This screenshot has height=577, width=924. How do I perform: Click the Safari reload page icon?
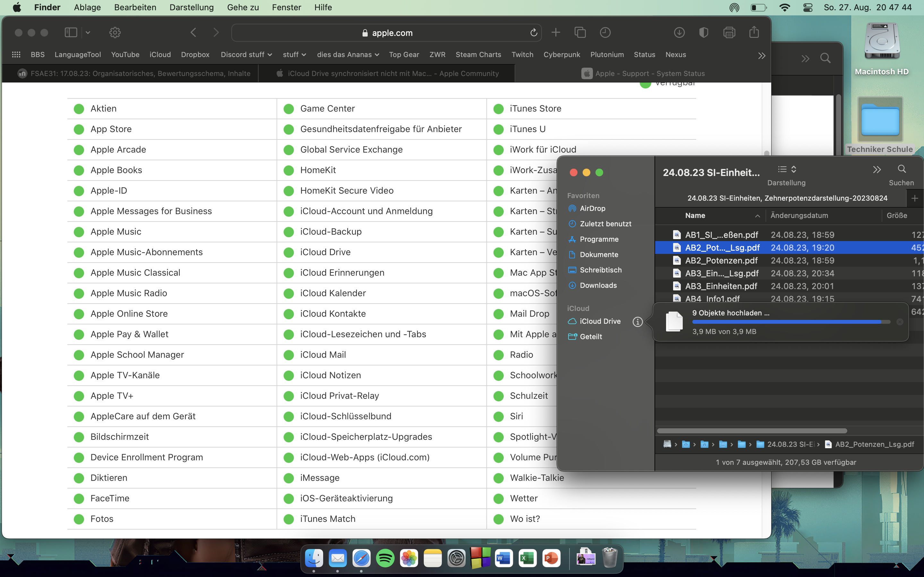[534, 33]
